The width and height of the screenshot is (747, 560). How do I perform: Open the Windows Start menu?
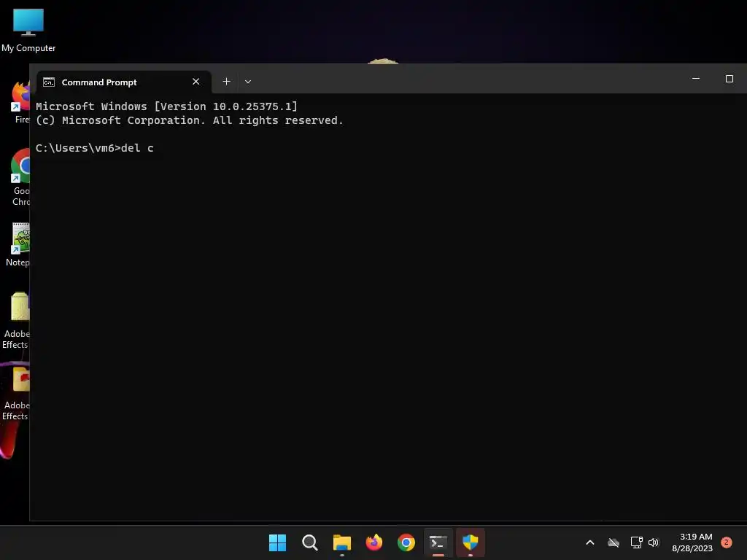(x=277, y=542)
